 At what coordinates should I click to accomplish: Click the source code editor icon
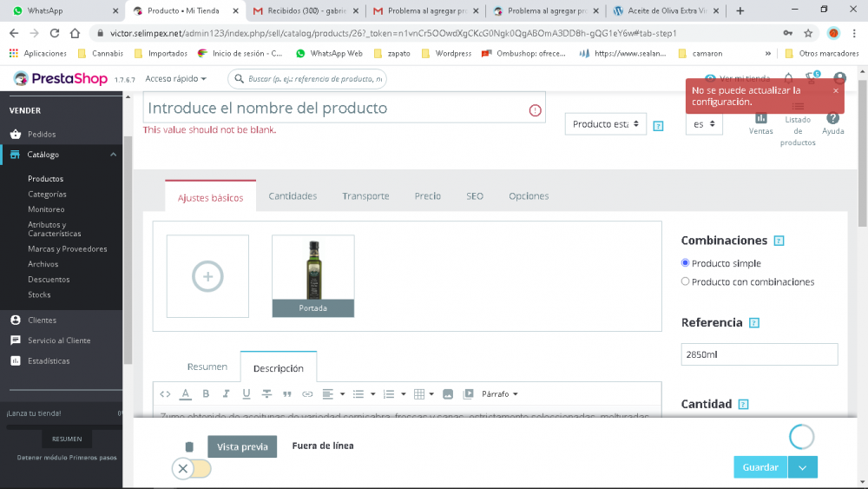tap(165, 393)
